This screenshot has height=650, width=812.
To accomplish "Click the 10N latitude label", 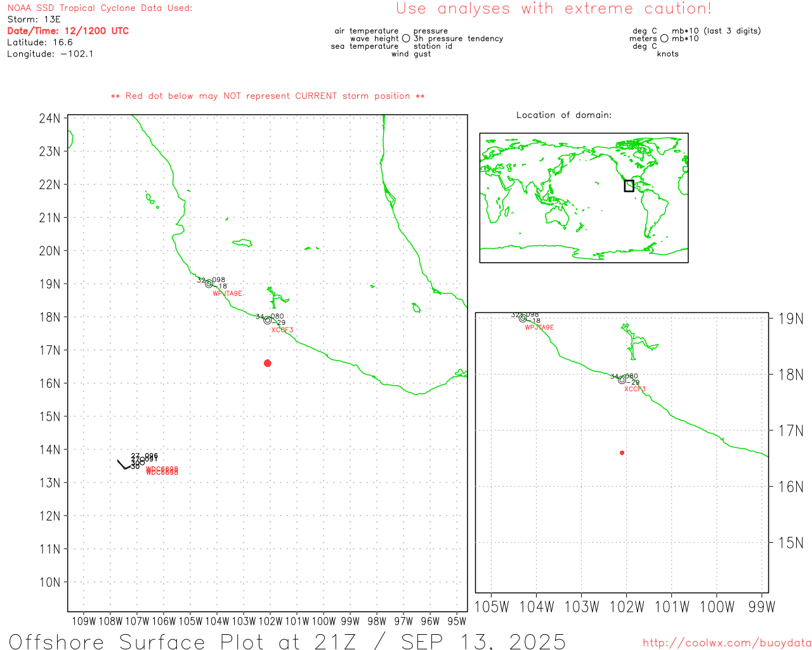I will pos(49,582).
